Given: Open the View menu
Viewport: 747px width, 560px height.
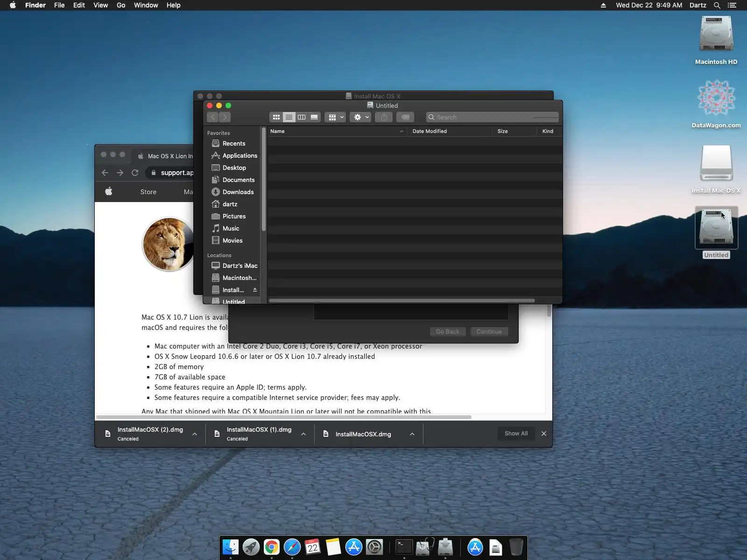Looking at the screenshot, I should point(100,5).
